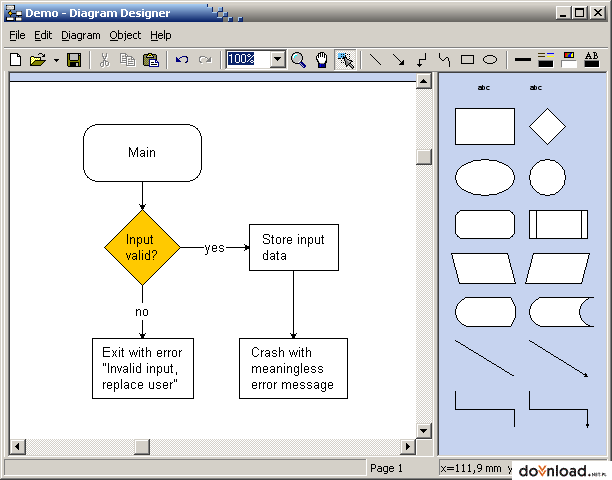Select the arrow line tool

pyautogui.click(x=398, y=60)
